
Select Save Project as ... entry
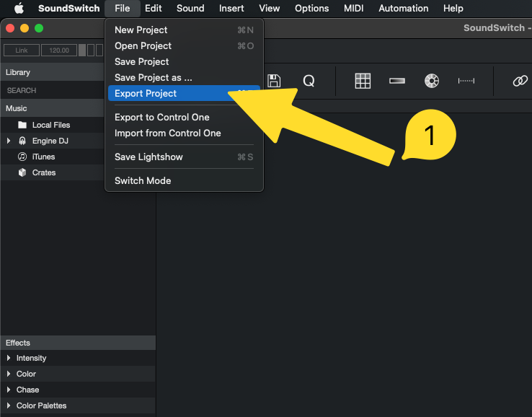pos(184,78)
